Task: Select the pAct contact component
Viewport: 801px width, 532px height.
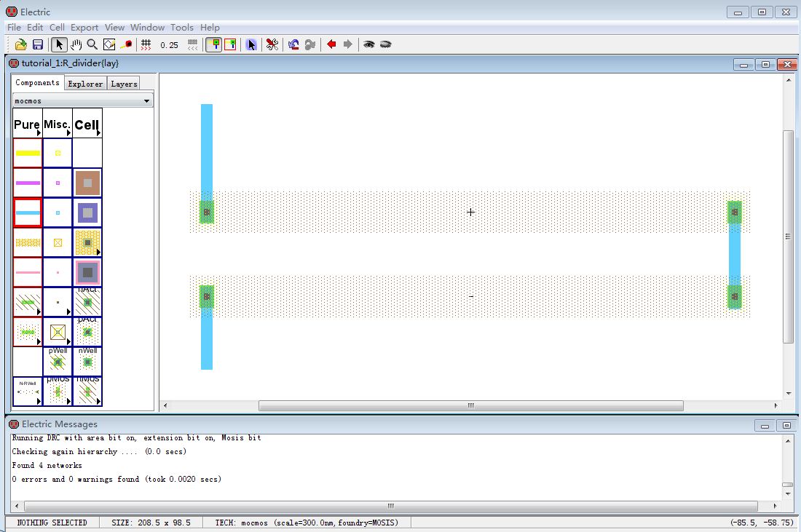Action: point(87,332)
